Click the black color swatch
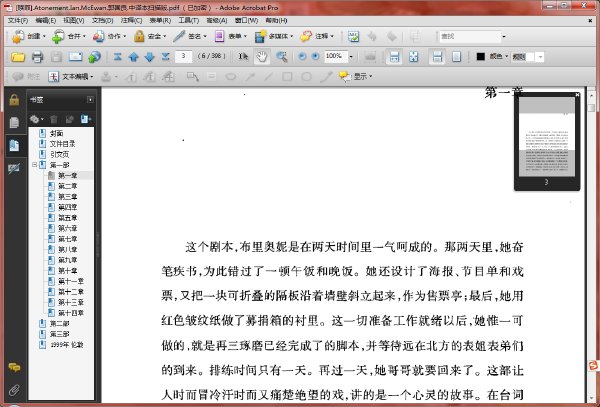600x407 pixels. point(481,57)
